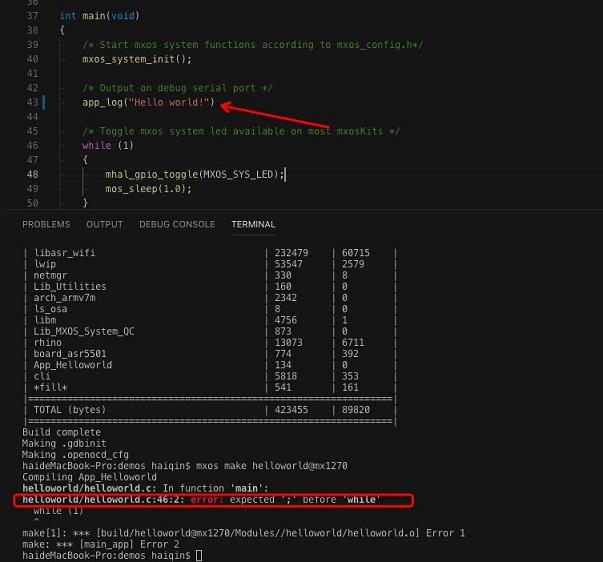Click the ls_osa row in terminal

210,309
